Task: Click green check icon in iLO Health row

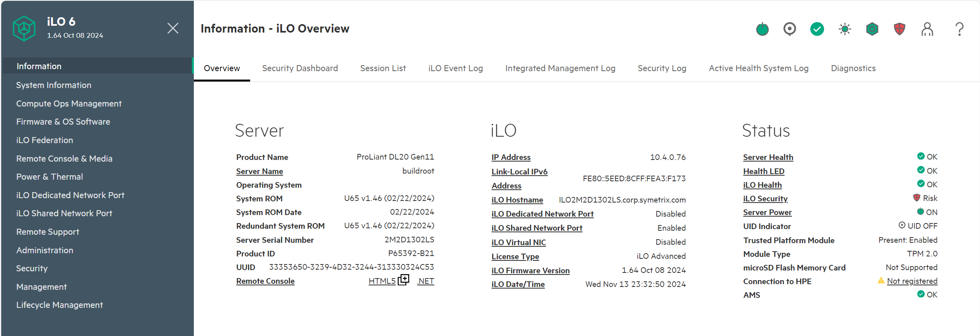Action: pyautogui.click(x=921, y=184)
